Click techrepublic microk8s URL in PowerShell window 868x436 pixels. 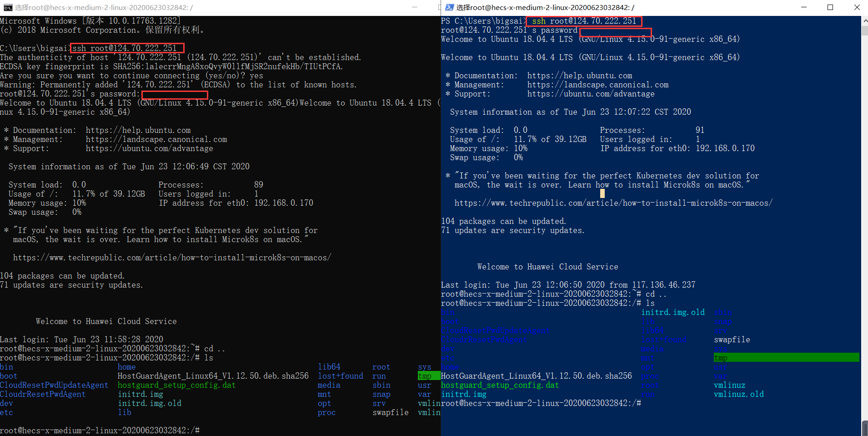[614, 203]
